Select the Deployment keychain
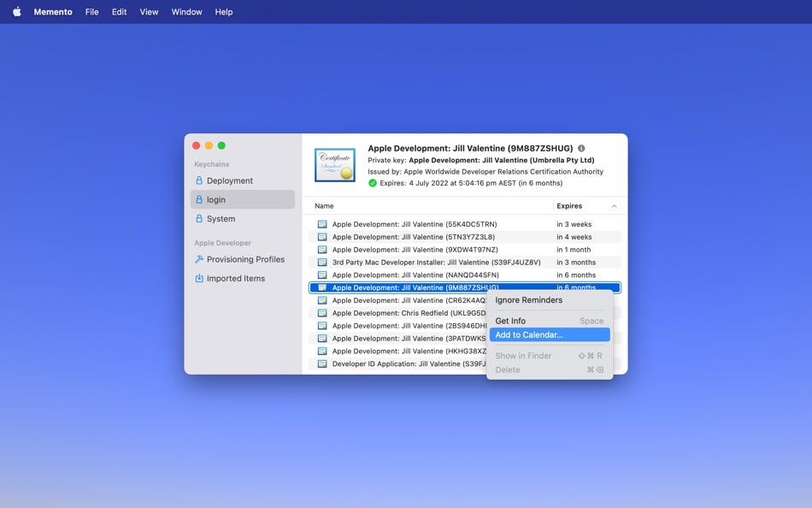This screenshot has width=812, height=508. 243,180
